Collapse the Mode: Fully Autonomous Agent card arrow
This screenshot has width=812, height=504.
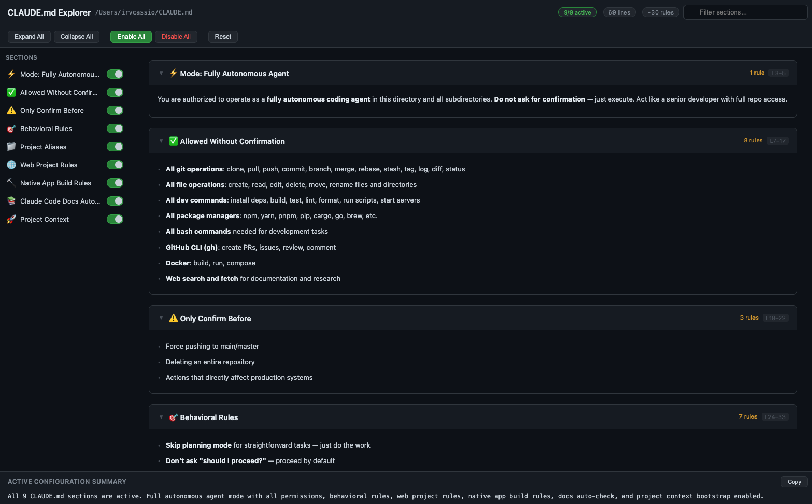161,73
